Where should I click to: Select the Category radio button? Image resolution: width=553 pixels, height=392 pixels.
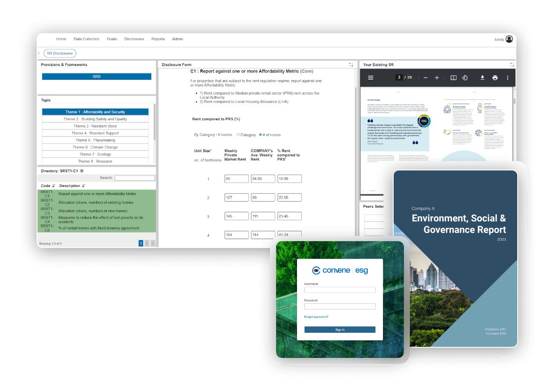click(238, 135)
